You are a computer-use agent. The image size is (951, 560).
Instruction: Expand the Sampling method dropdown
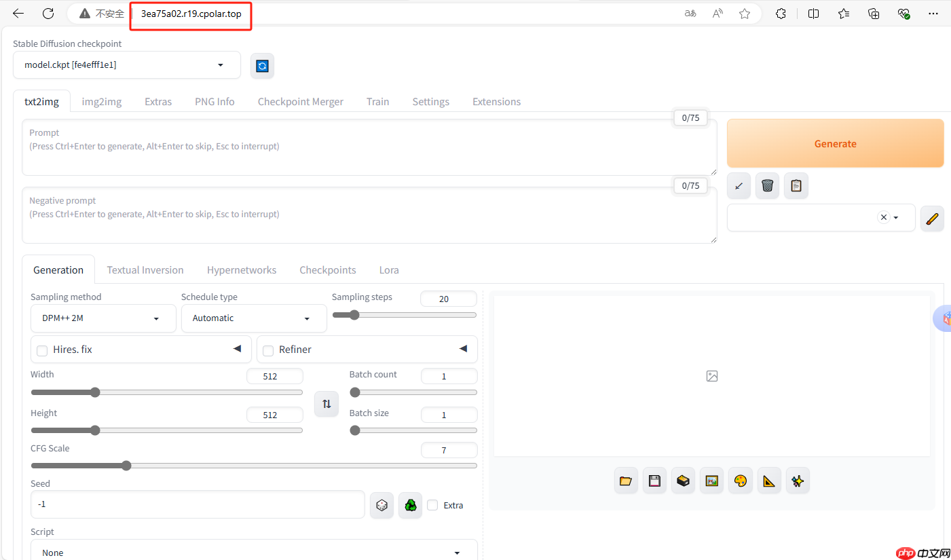(103, 318)
